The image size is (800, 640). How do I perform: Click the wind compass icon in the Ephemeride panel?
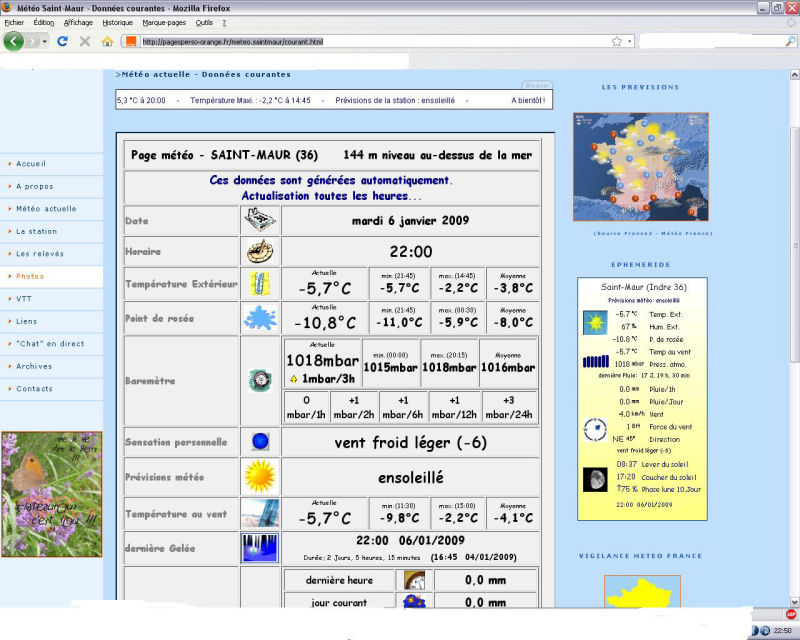(595, 431)
